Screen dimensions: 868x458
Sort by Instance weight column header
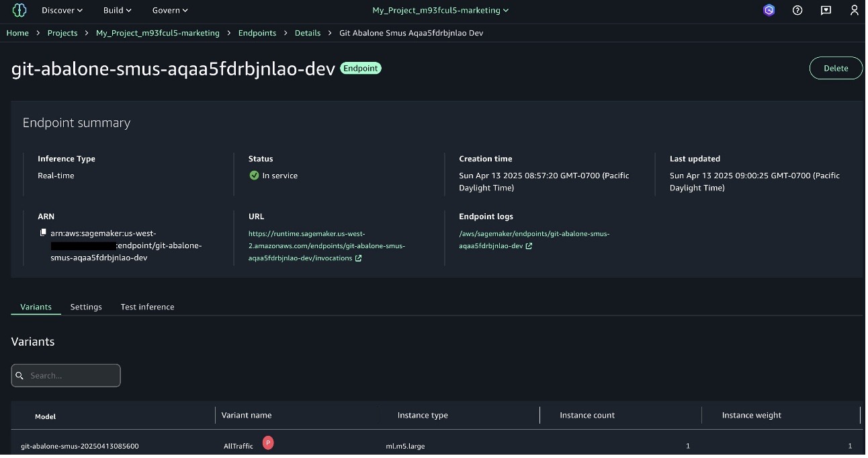[752, 416]
